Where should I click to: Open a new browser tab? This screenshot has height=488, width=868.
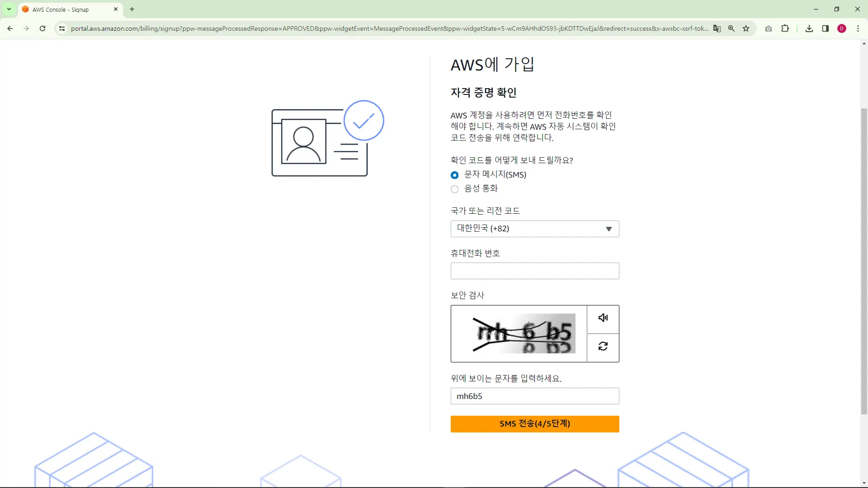point(132,9)
